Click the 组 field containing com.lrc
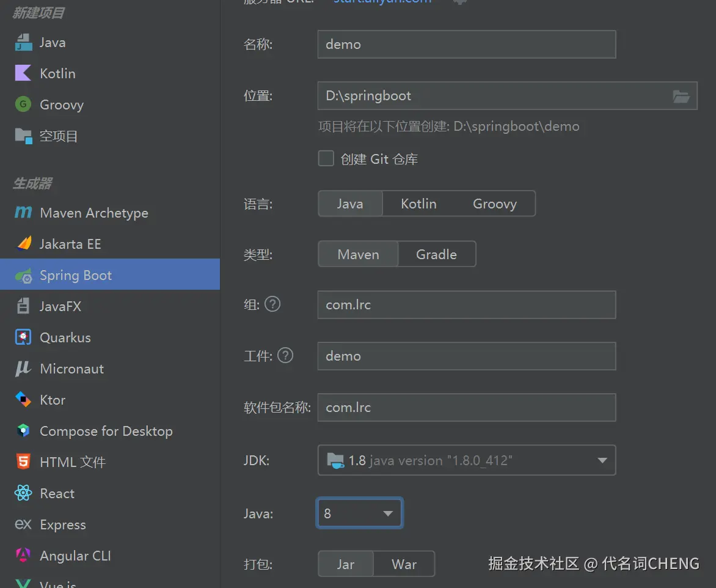716x588 pixels. pos(467,305)
